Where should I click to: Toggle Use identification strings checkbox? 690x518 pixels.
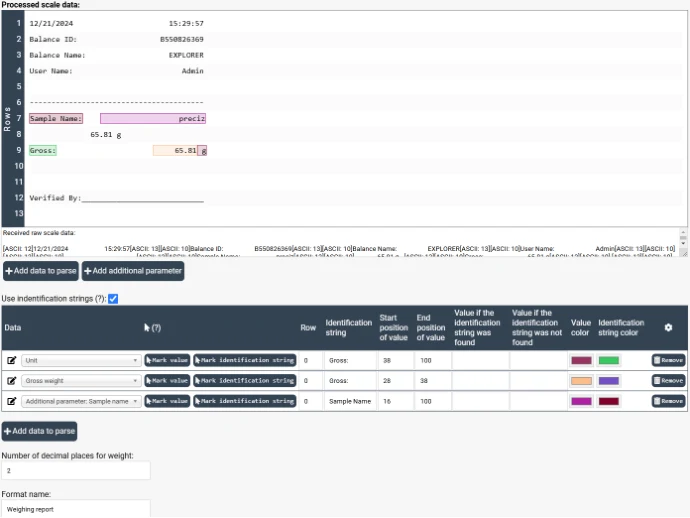tap(113, 298)
